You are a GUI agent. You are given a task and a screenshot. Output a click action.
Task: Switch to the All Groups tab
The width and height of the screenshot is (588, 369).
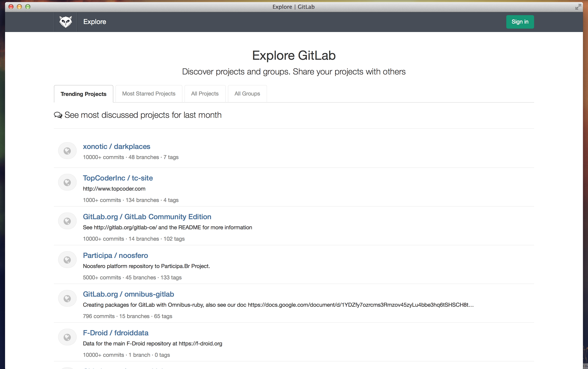point(247,94)
